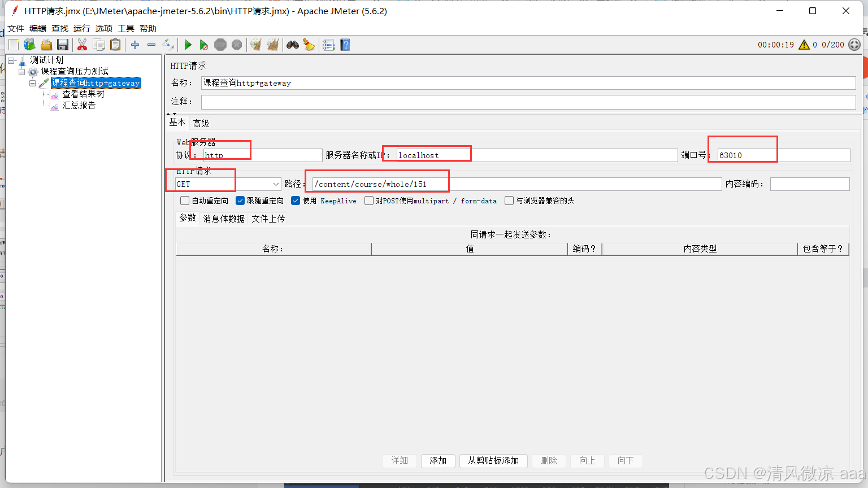Click the Stop test icon
The width and height of the screenshot is (868, 488).
pos(220,45)
